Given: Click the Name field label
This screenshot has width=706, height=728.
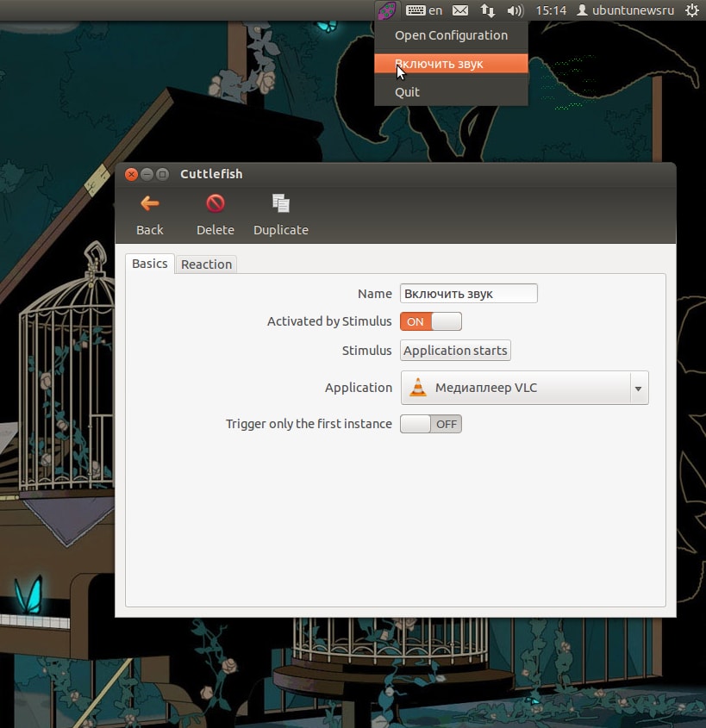Looking at the screenshot, I should tap(375, 294).
